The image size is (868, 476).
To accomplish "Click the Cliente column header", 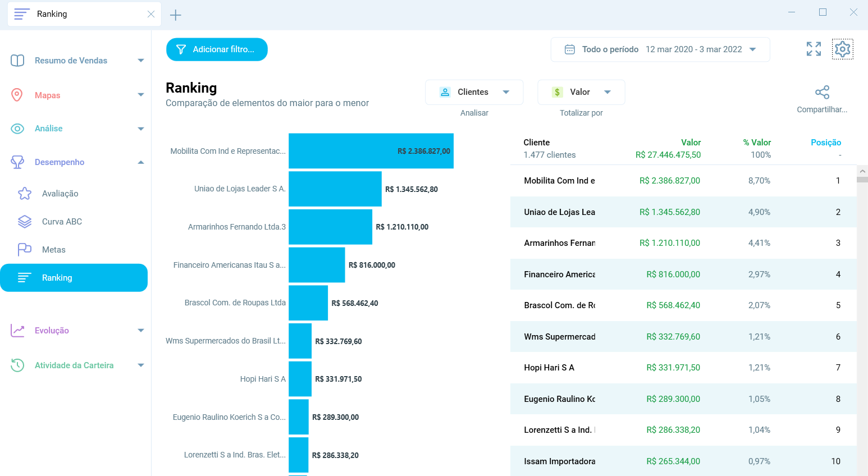I will pyautogui.click(x=537, y=143).
